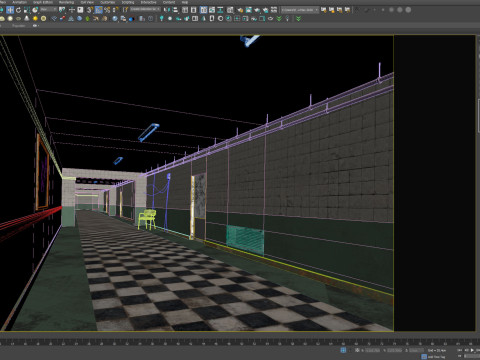Click the Use Pivot Point Center icon
This screenshot has height=360, width=480.
[x=62, y=10]
